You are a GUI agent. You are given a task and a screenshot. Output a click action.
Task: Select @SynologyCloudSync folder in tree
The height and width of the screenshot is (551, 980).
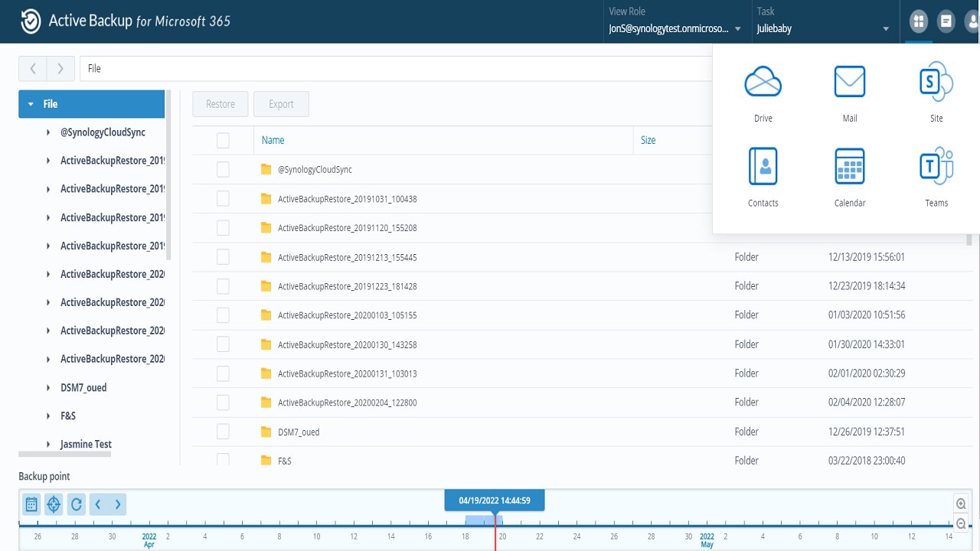(103, 132)
